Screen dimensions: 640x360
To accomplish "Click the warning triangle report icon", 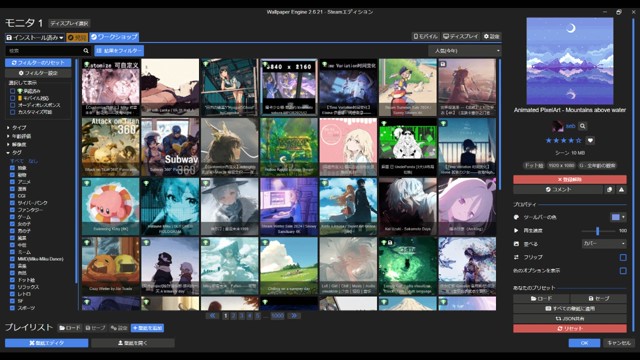I will [x=621, y=189].
